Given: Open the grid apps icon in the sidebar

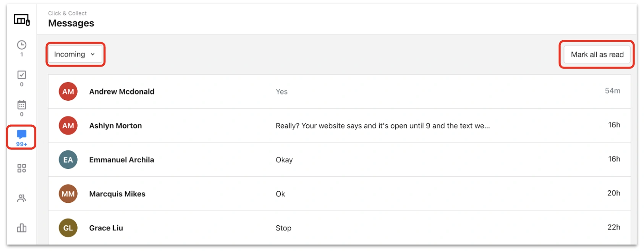Looking at the screenshot, I should click(22, 168).
